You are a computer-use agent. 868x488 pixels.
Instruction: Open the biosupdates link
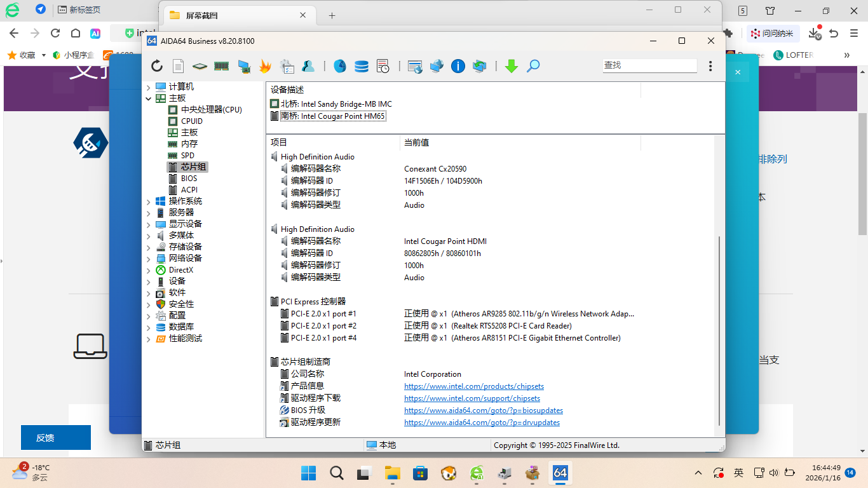(x=484, y=410)
